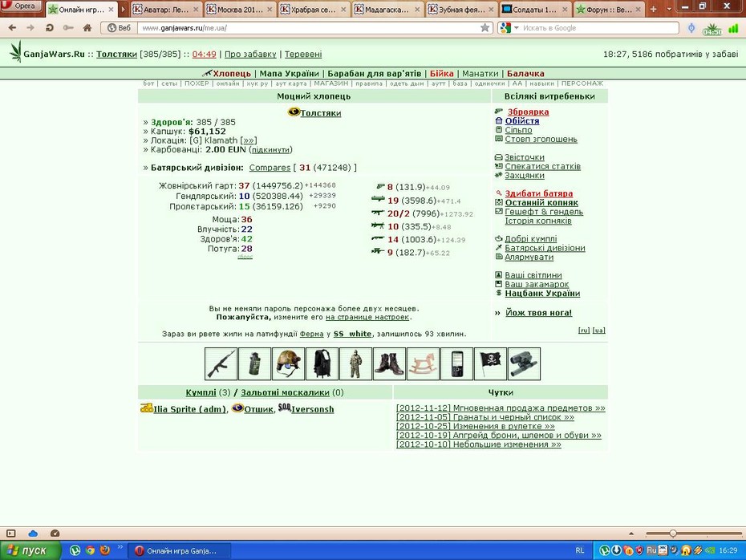Expand location Klamath [»»] link

(x=249, y=140)
